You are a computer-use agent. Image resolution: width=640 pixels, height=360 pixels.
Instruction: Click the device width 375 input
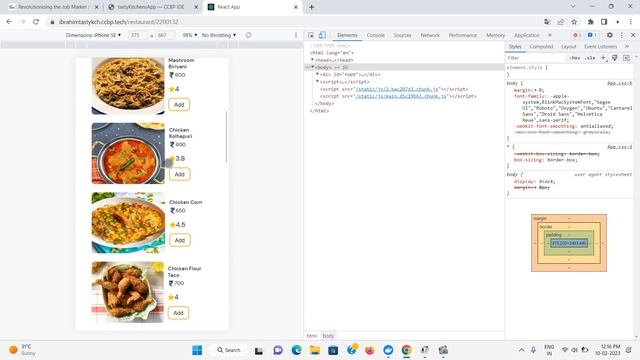tap(137, 35)
